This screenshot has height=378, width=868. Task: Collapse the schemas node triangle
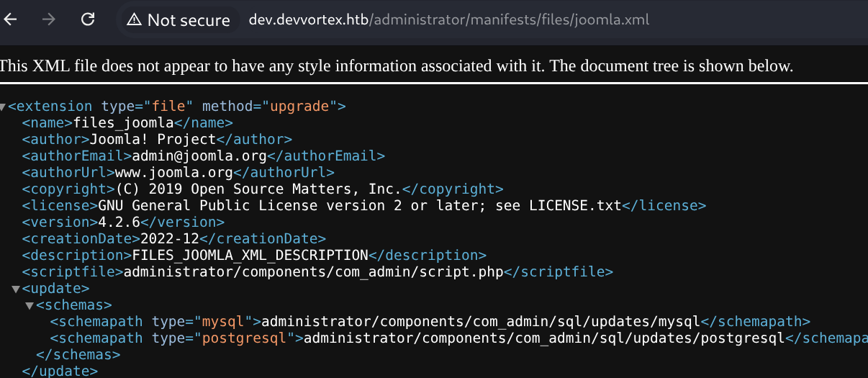point(30,306)
